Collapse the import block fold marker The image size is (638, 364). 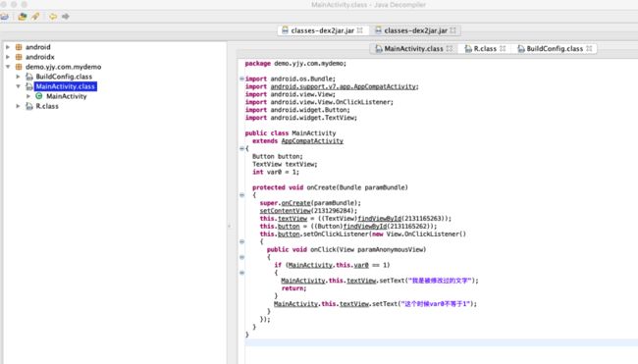242,78
